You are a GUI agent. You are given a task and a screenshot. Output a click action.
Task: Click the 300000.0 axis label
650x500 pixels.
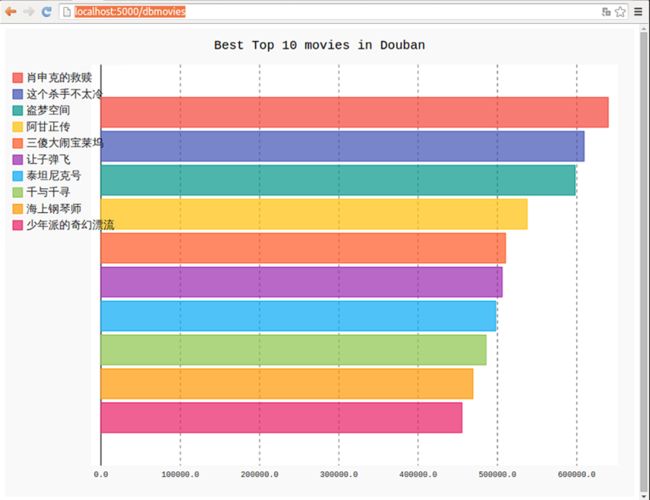click(339, 474)
